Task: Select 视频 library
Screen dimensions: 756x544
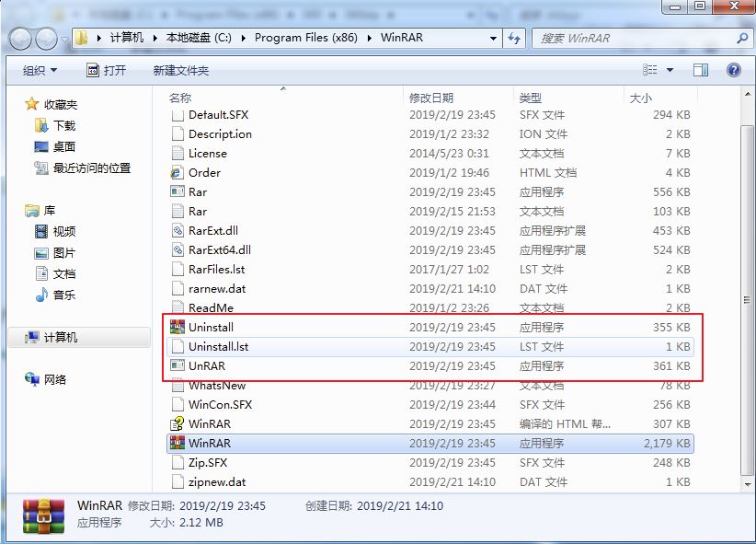Action: pos(54,231)
